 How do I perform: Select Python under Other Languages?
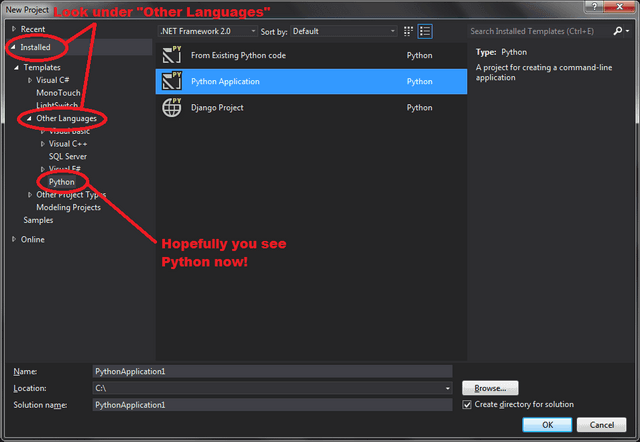[62, 182]
